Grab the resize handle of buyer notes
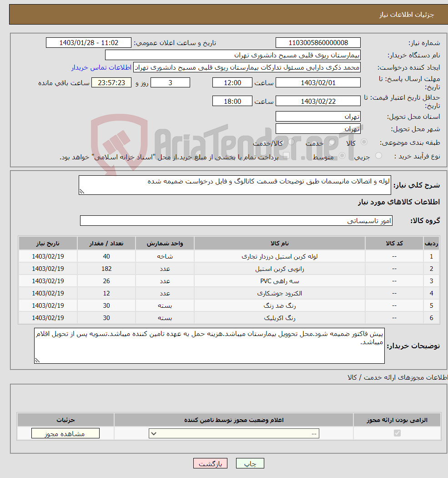The image size is (448, 478). (x=37, y=361)
